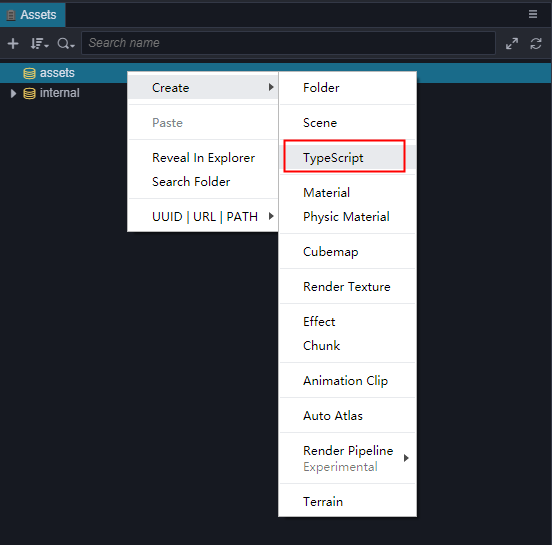Screen dimensions: 552x545
Task: Create a new Cubemap
Action: [347, 251]
